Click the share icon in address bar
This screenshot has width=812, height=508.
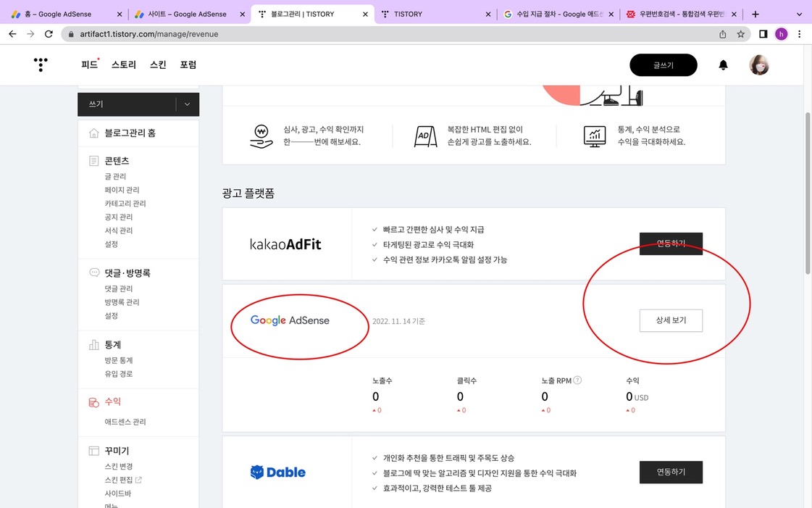tap(722, 34)
